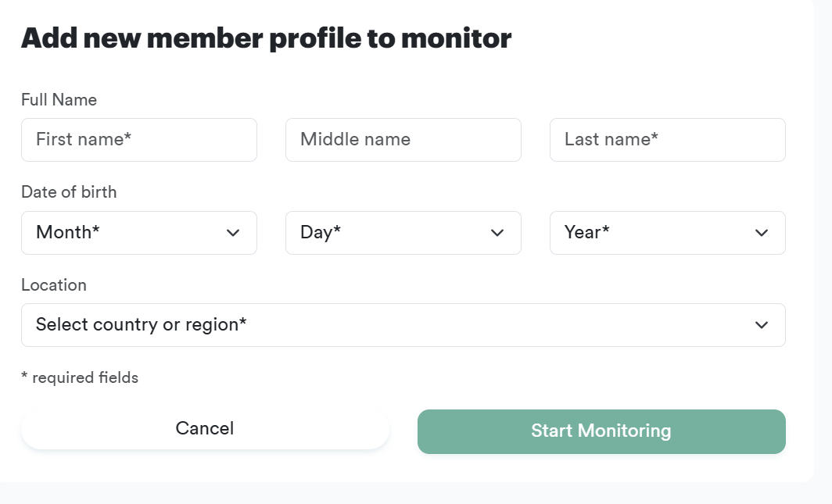
Task: Click the "* required fields" note
Action: [x=80, y=378]
